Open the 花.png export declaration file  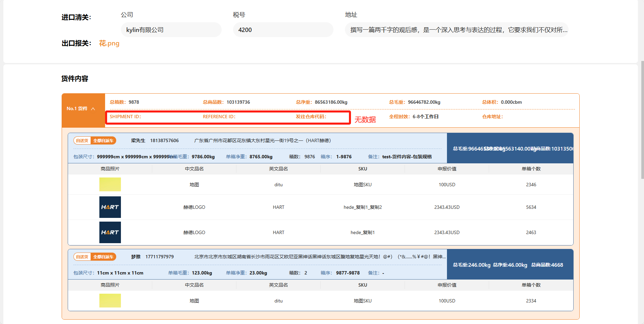point(109,43)
